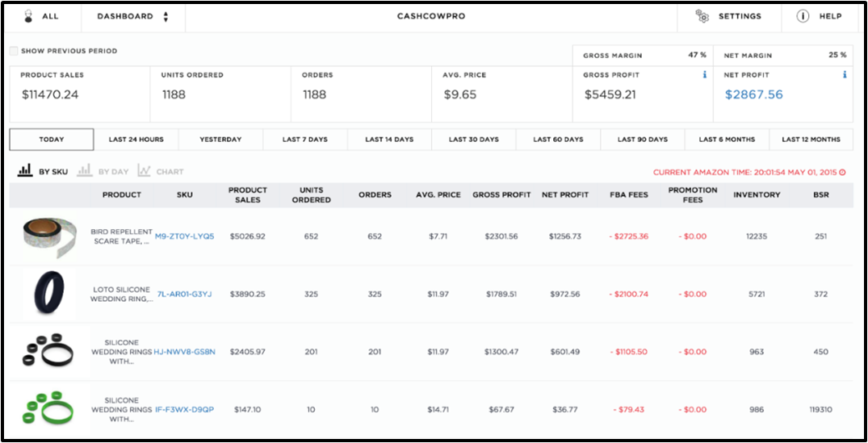Screen dimensions: 868x443
Task: Open SKU link 7L-AR01-G3YJ
Action: pyautogui.click(x=184, y=295)
